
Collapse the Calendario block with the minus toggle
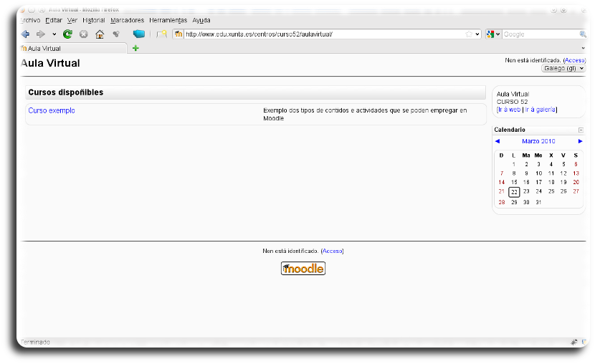(581, 130)
